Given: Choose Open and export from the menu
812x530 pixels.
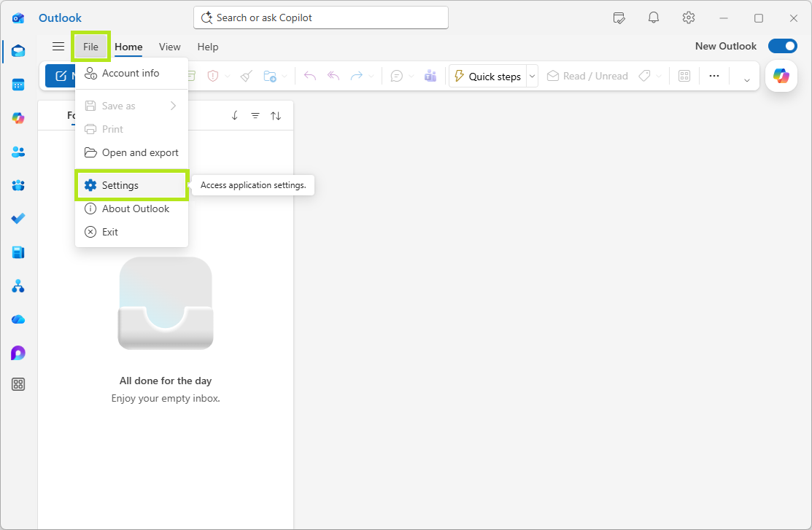Looking at the screenshot, I should (131, 152).
